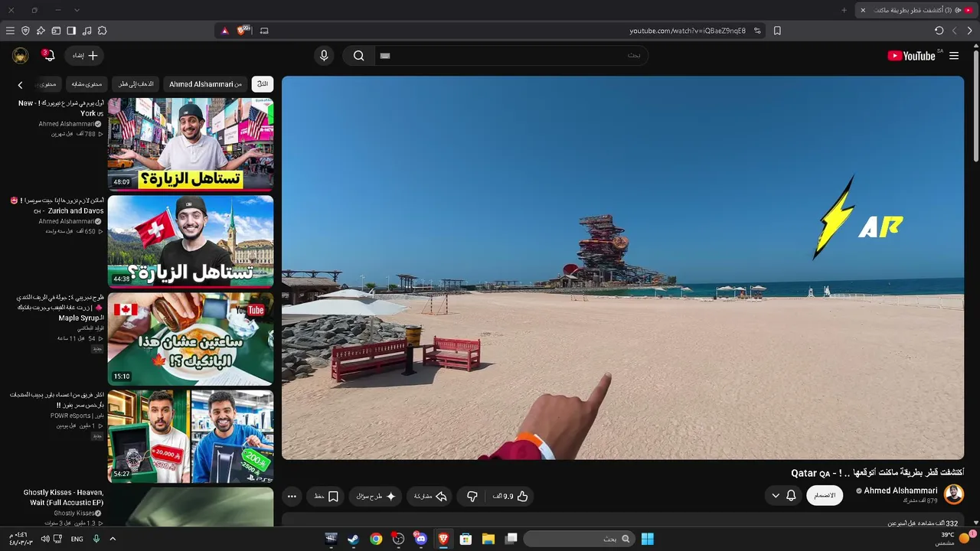Go to the YouTube home logo
The image size is (980, 551).
coord(911,56)
